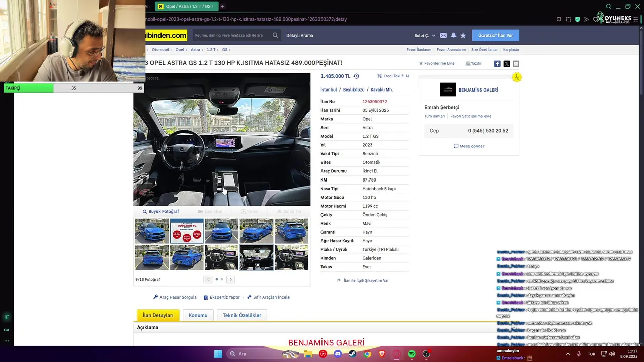Open Opera easy setup menu icon
The width and height of the screenshot is (644, 362).
635,19
